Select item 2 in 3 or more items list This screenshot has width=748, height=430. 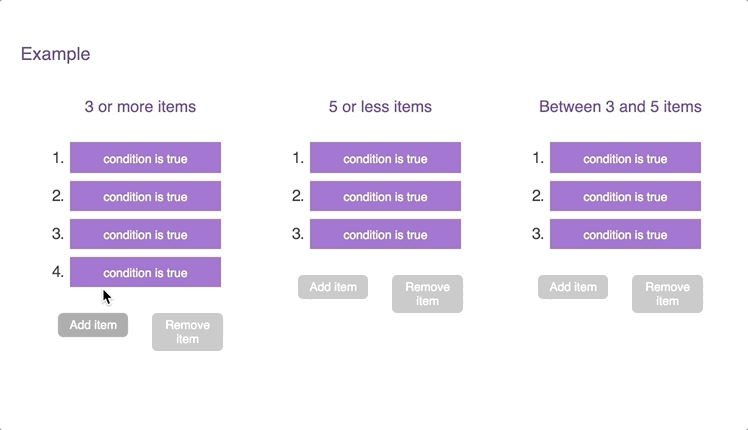point(145,196)
